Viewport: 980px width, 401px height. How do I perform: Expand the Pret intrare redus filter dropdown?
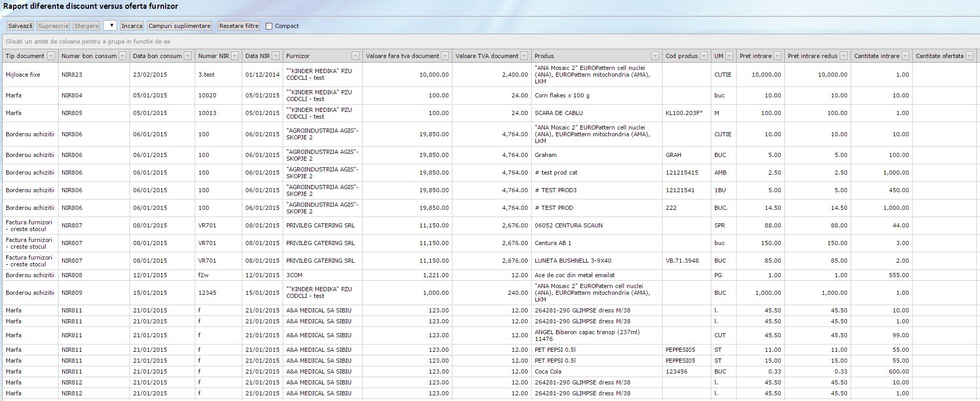coord(843,56)
